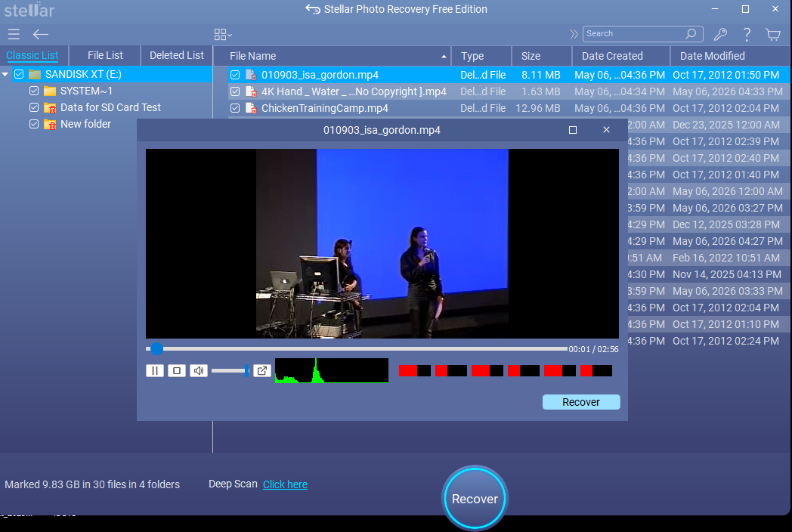Click Oct 17, 2012 01:50 PM date
The height and width of the screenshot is (532, 792).
(x=725, y=75)
